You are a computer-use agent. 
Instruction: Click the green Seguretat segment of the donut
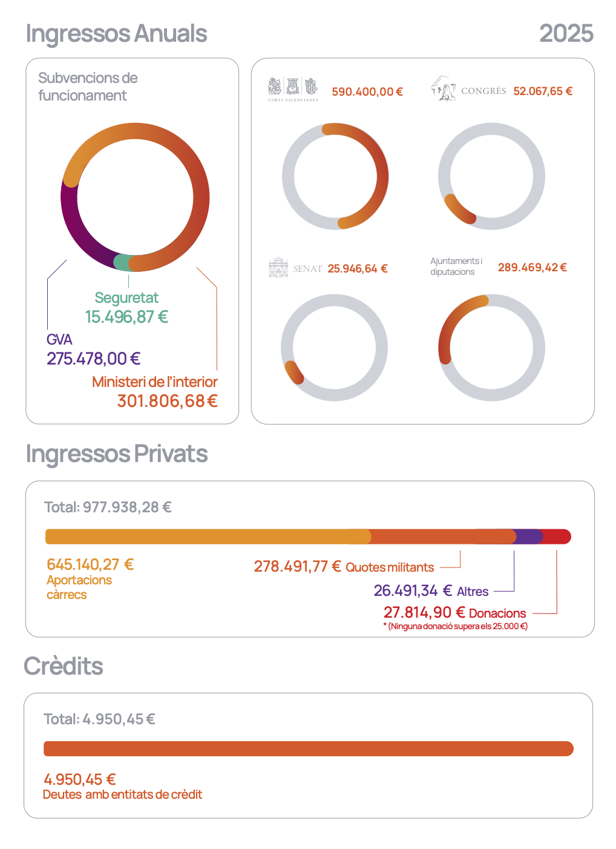(122, 262)
